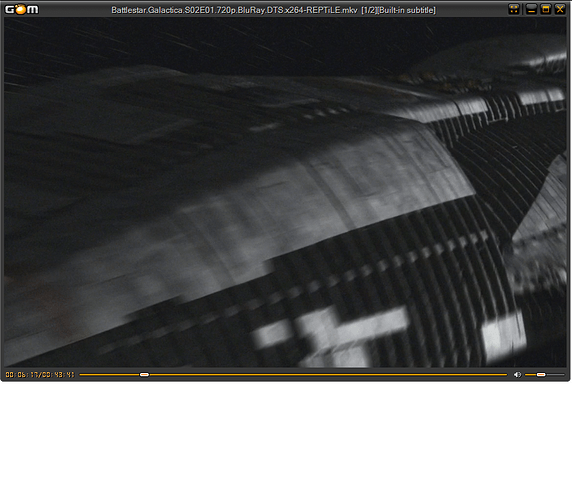Click the volume slider knob

pos(541,375)
